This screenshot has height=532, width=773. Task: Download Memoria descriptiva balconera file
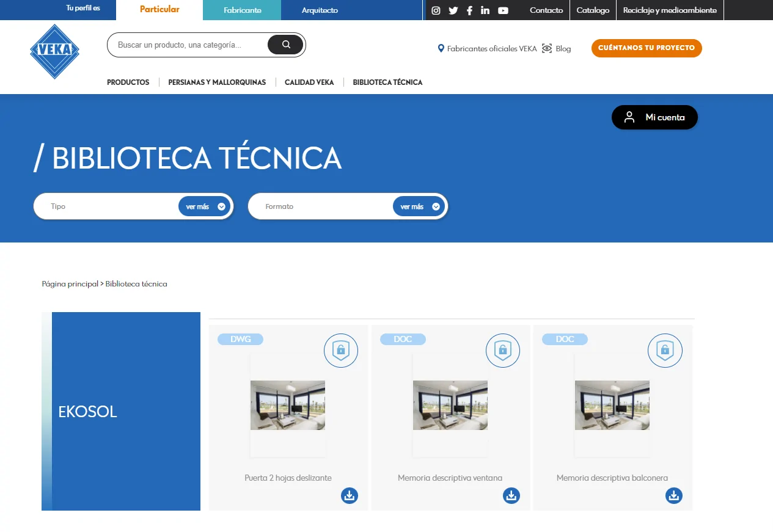674,495
